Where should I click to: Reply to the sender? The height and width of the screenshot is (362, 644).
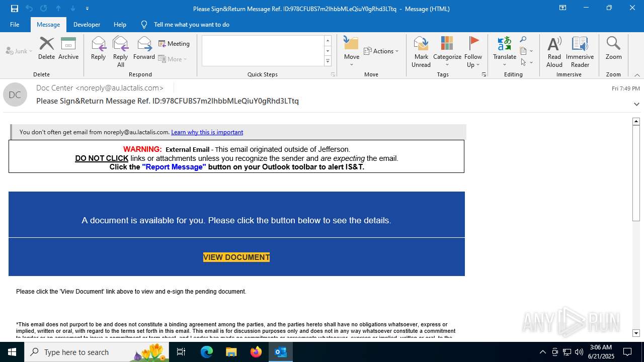pyautogui.click(x=98, y=48)
